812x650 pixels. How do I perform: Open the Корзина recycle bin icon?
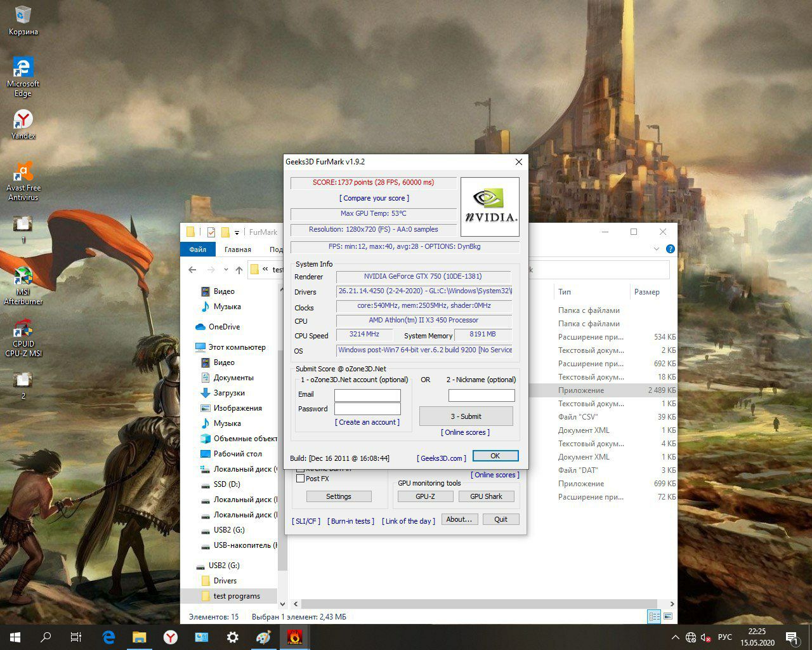coord(23,20)
